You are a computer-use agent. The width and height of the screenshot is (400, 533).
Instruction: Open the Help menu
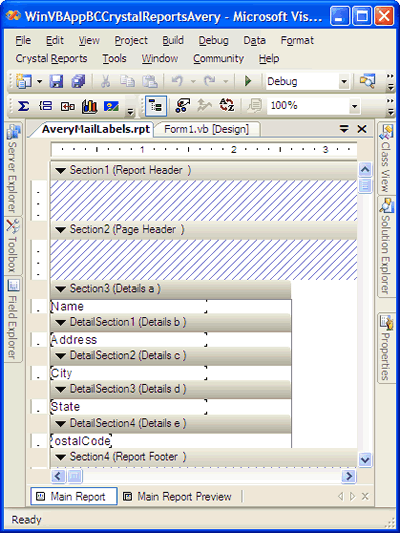coord(269,58)
